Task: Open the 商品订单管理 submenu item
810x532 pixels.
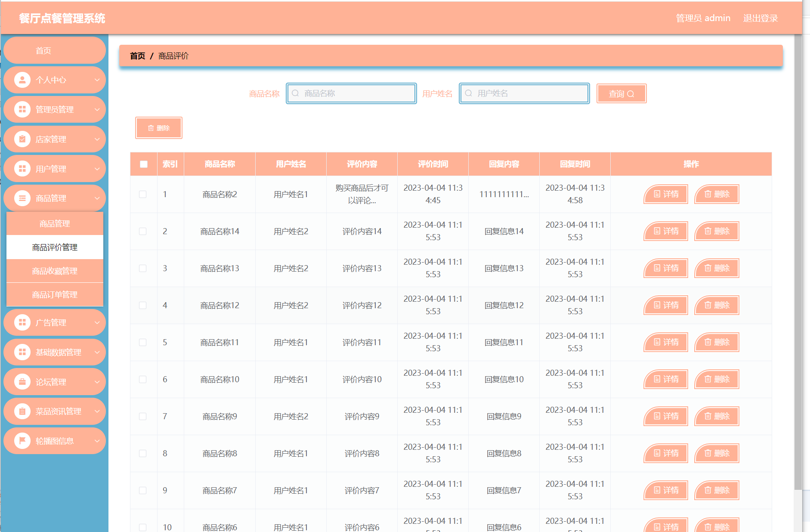Action: click(x=55, y=295)
